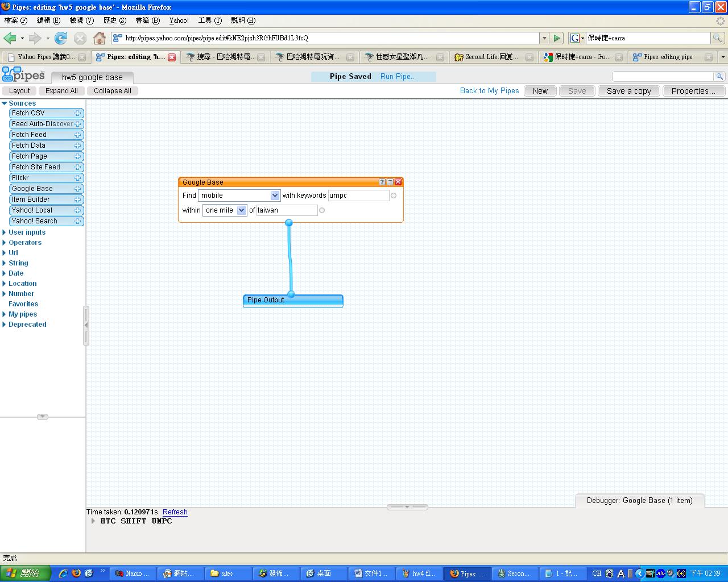The width and height of the screenshot is (728, 582).
Task: Click the browser search magnifier icon
Action: coord(718,38)
